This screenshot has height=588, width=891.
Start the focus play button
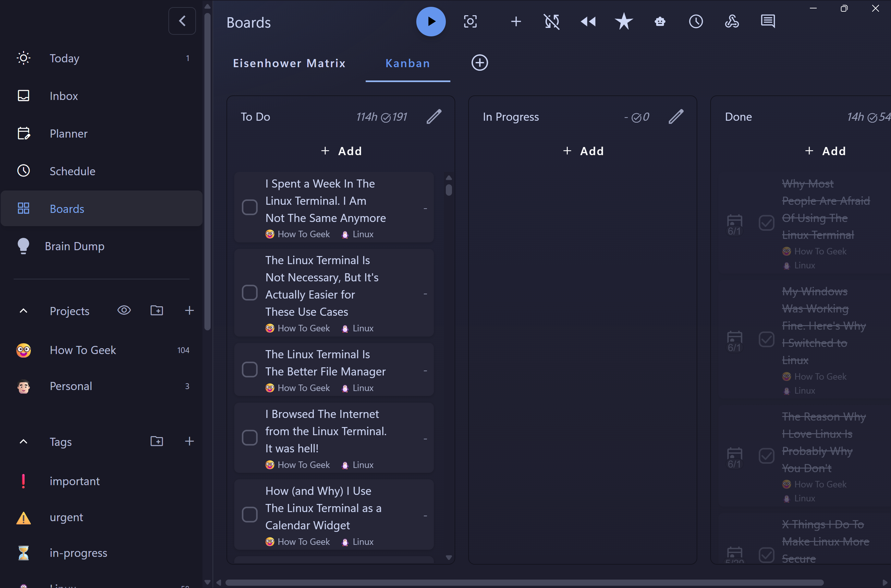pos(431,21)
